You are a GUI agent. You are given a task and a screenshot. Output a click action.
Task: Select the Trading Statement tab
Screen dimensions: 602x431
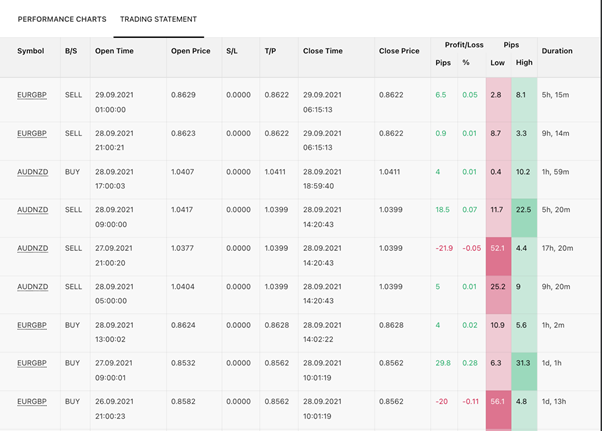coord(158,19)
